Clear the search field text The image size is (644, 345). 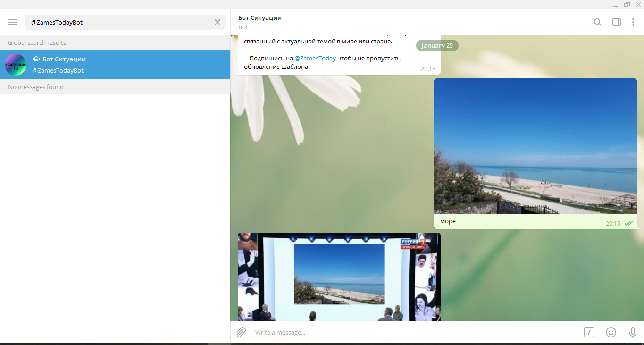pyautogui.click(x=217, y=22)
